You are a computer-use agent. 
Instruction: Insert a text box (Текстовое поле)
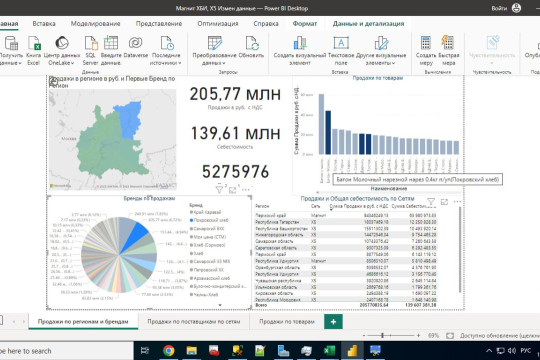pos(341,50)
